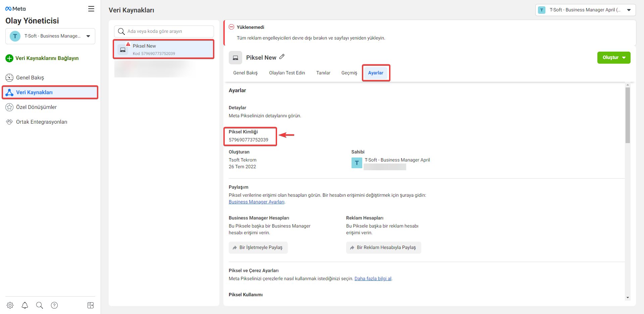Click the Ada veya koda göre arayın search field
This screenshot has width=644, height=314.
click(164, 32)
